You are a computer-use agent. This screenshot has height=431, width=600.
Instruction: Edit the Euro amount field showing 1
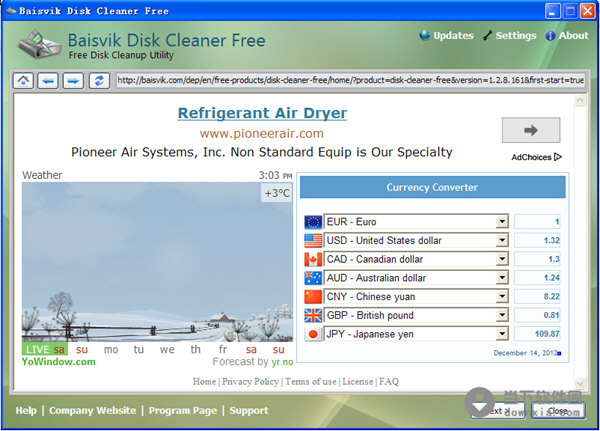pyautogui.click(x=537, y=221)
